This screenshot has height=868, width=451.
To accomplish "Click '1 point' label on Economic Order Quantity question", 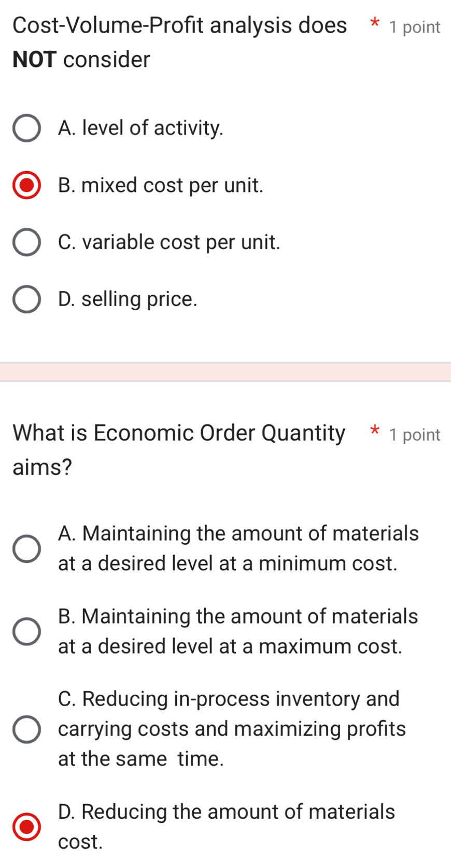I will click(415, 435).
